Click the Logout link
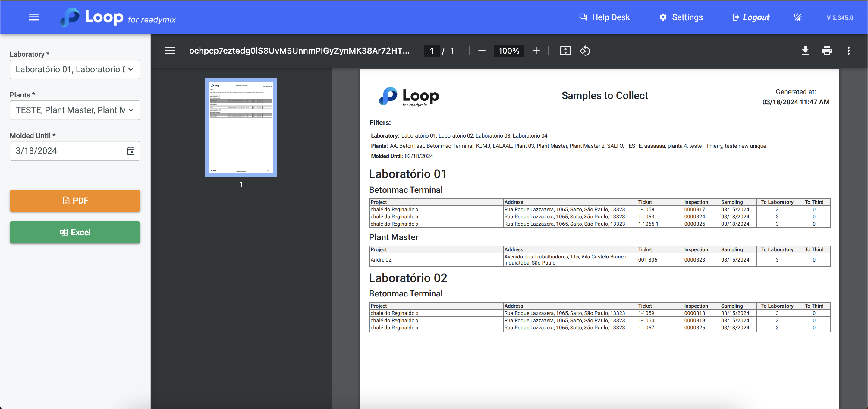The image size is (868, 409). pyautogui.click(x=751, y=17)
